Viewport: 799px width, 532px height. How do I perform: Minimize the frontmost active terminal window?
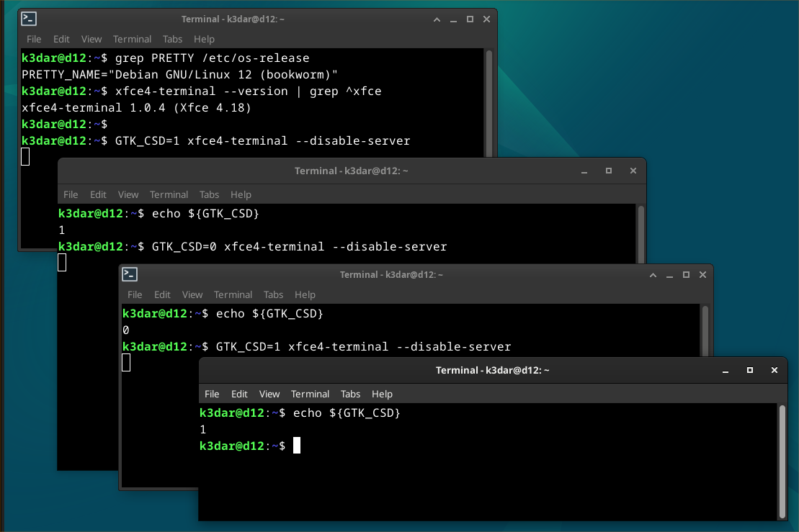(726, 371)
